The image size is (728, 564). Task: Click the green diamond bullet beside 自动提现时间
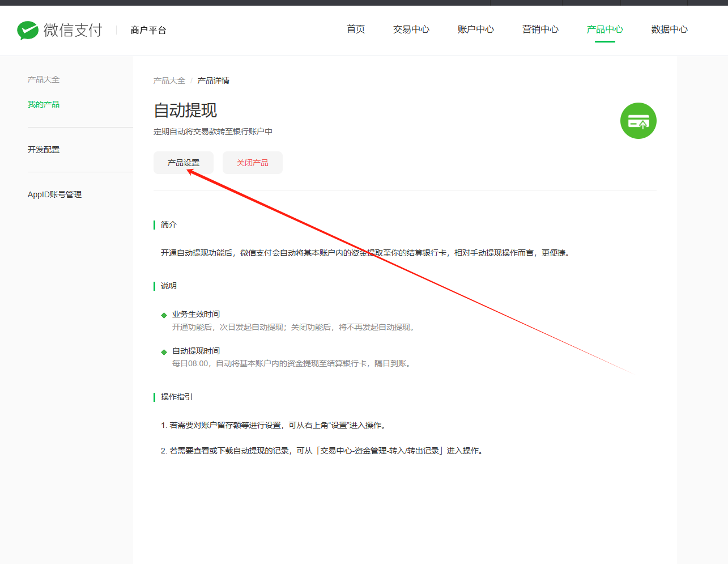click(164, 352)
